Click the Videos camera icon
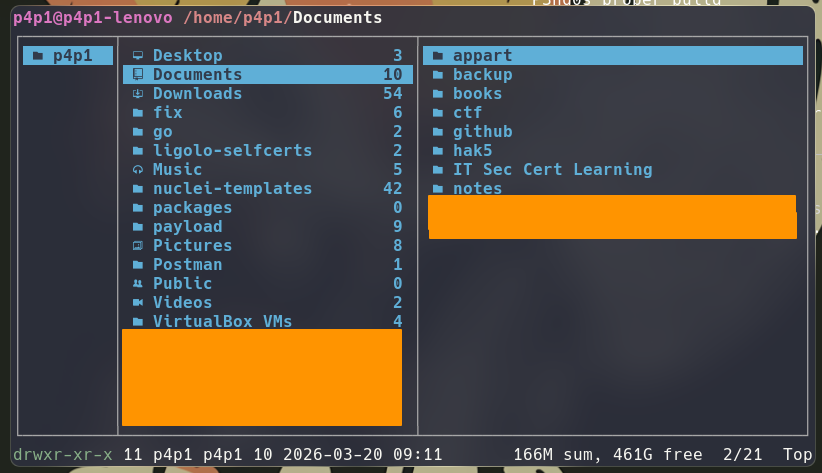Screen dimensions: 822x473 138,303
